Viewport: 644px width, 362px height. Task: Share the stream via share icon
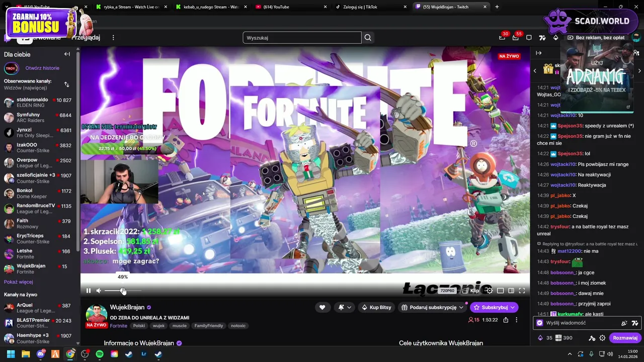(x=506, y=320)
